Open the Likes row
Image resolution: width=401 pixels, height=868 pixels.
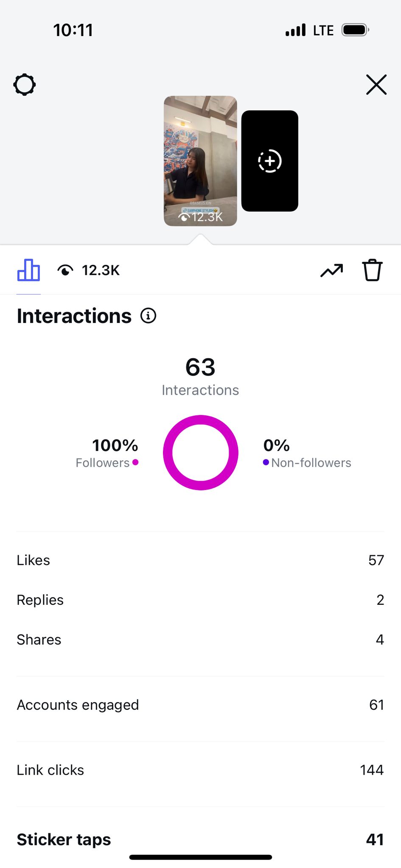click(x=200, y=560)
